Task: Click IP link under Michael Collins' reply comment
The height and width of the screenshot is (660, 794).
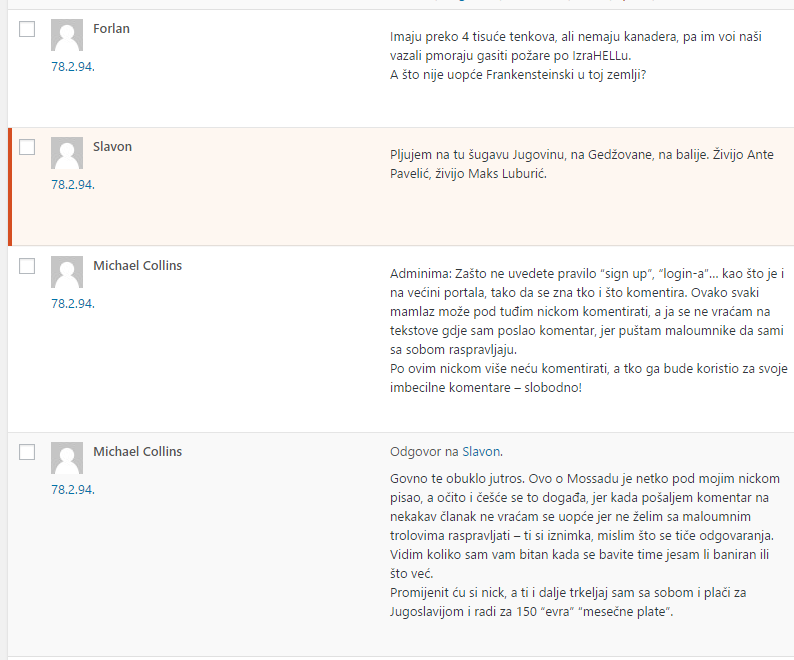Action: point(72,489)
